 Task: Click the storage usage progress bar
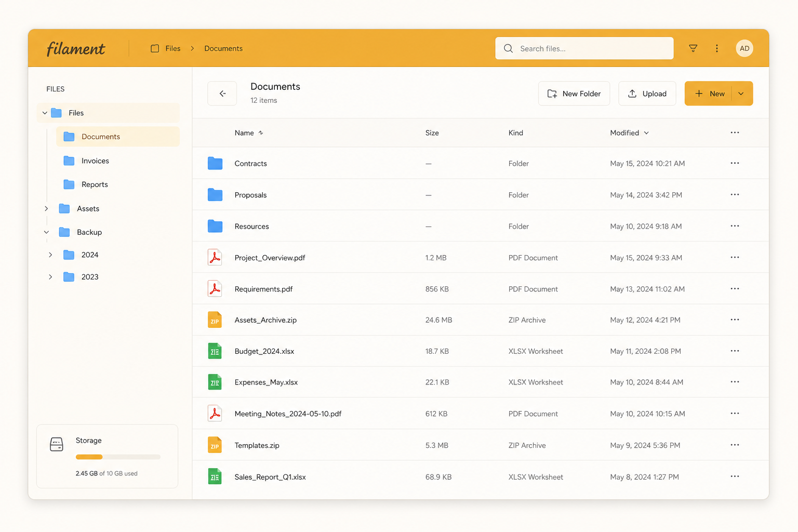pyautogui.click(x=118, y=457)
